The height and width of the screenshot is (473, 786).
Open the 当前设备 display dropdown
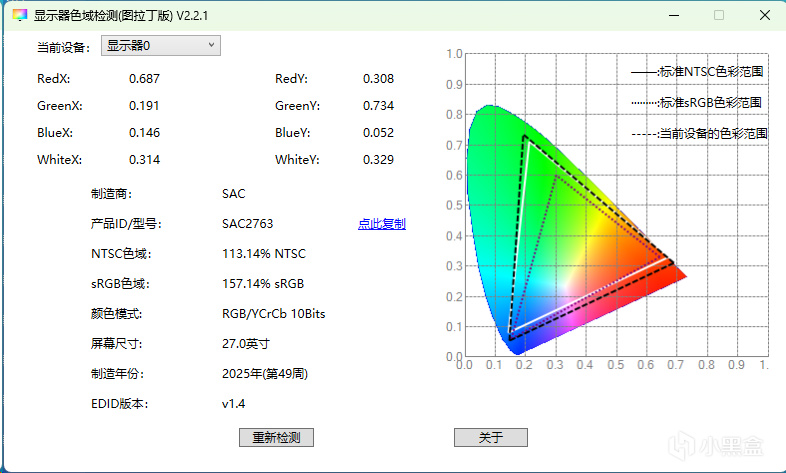point(160,46)
